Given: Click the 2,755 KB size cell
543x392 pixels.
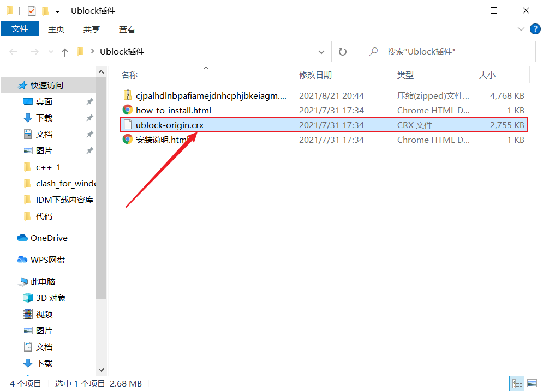Looking at the screenshot, I should click(506, 125).
